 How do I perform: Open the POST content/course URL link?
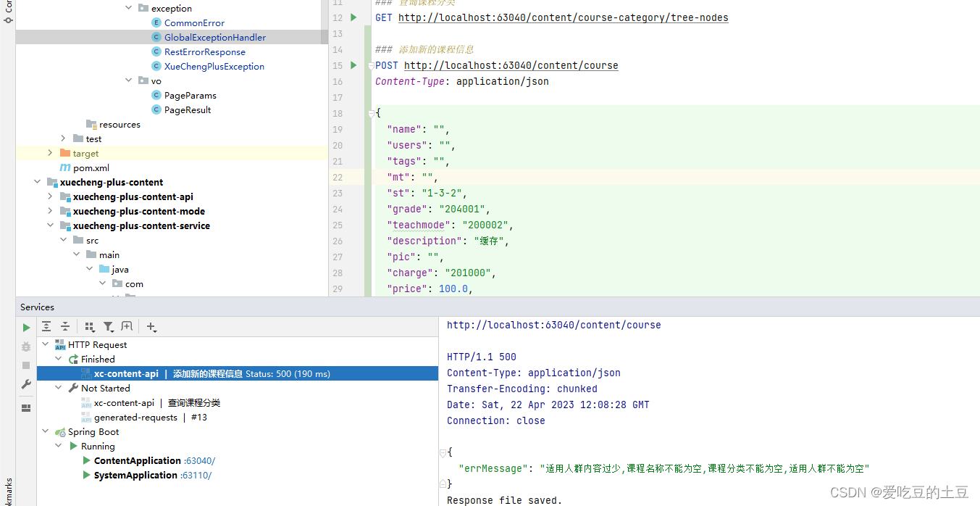point(511,65)
